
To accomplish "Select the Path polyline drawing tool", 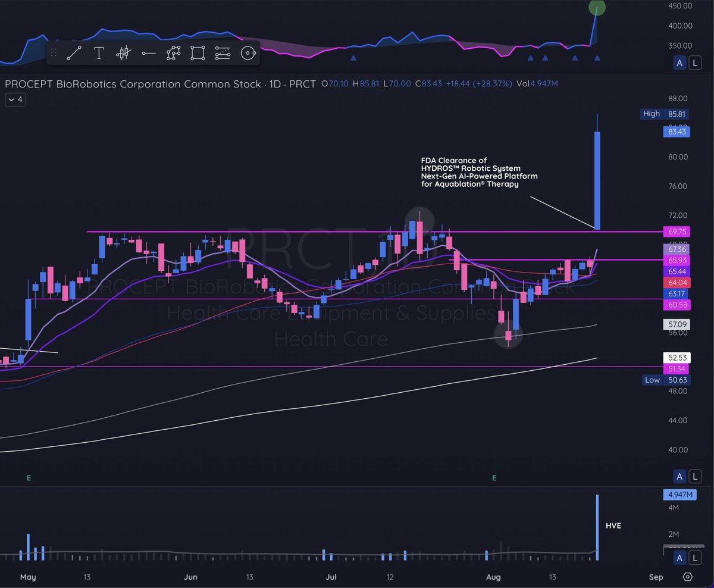I will coord(174,53).
